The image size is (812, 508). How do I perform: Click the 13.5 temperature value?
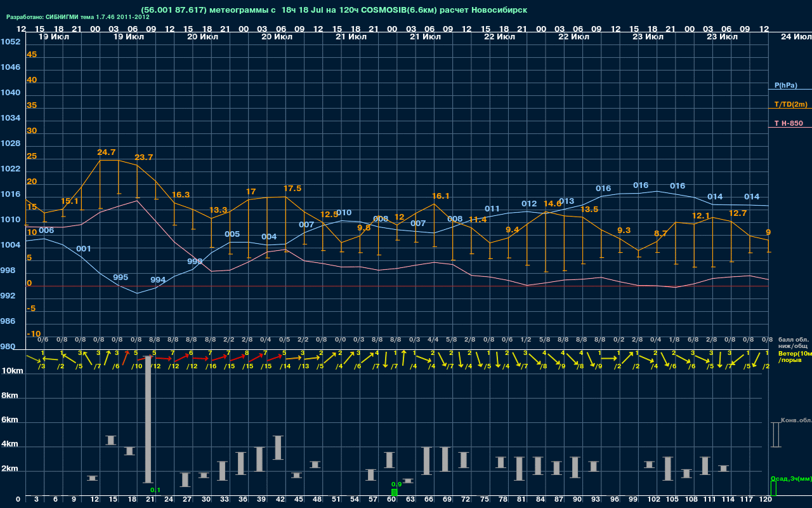click(x=589, y=210)
